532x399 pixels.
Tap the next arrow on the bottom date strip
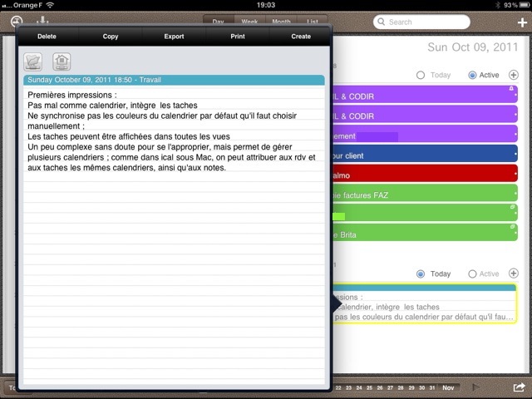coord(476,387)
